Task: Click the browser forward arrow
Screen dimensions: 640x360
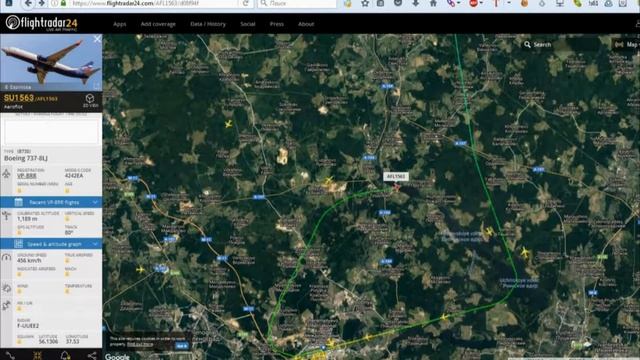Action: (42, 3)
